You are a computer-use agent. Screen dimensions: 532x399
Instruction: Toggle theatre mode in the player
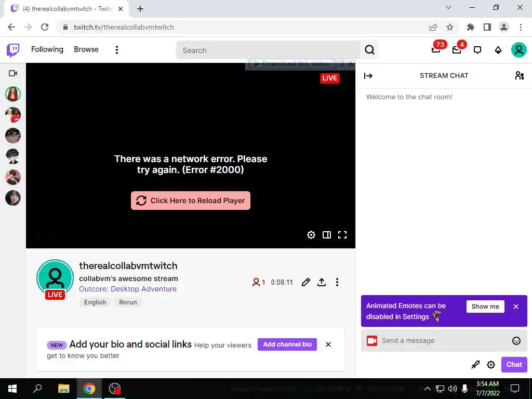327,235
